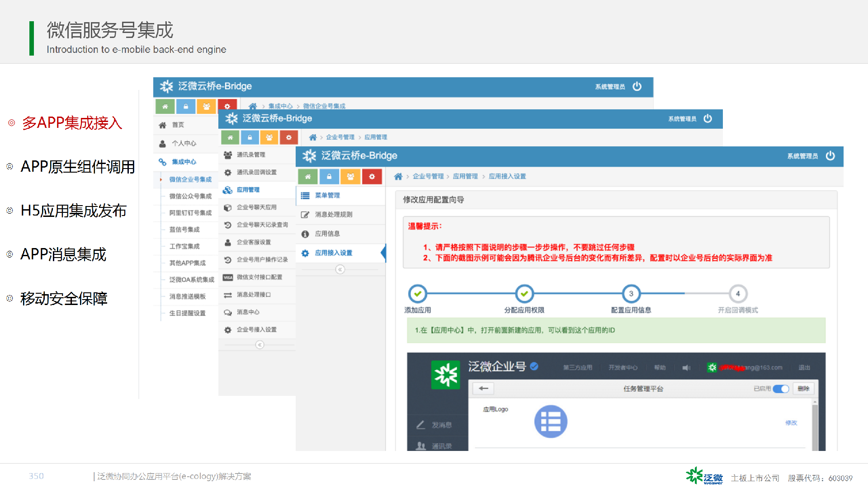This screenshot has width=868, height=488.
Task: Click the power icon in the back Bridge window
Action: click(637, 86)
